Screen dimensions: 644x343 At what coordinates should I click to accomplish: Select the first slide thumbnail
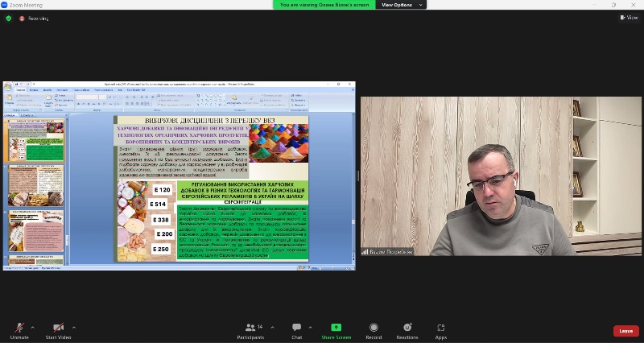pyautogui.click(x=36, y=140)
